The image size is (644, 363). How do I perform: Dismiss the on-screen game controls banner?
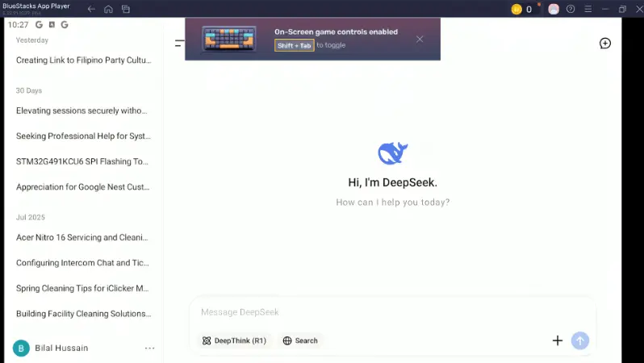pyautogui.click(x=420, y=39)
